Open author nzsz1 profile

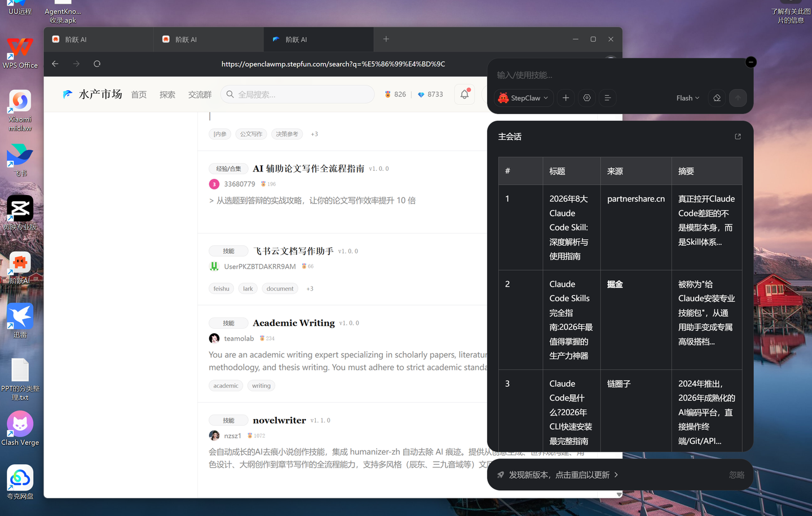click(232, 436)
